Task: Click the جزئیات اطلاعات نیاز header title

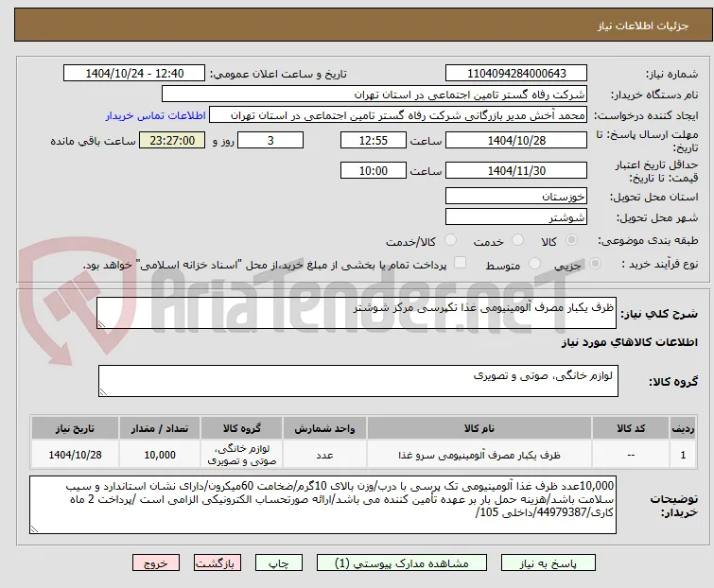Action: [x=642, y=26]
